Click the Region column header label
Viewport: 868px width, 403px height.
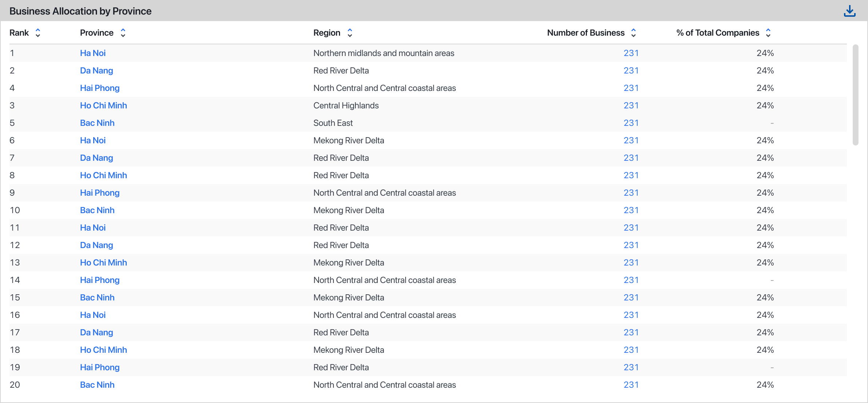[x=327, y=33]
